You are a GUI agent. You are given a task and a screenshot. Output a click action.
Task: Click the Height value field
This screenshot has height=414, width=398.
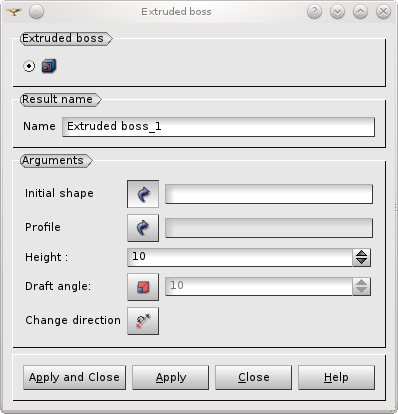[240, 257]
